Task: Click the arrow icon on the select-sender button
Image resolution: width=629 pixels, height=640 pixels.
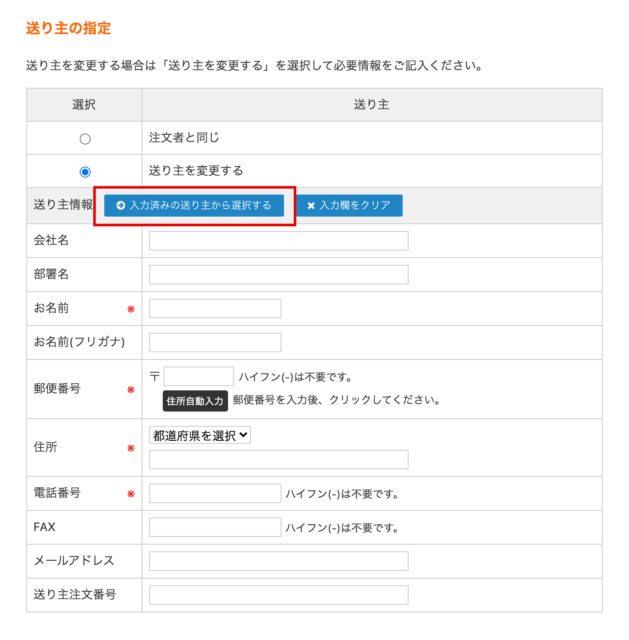Action: 121,206
